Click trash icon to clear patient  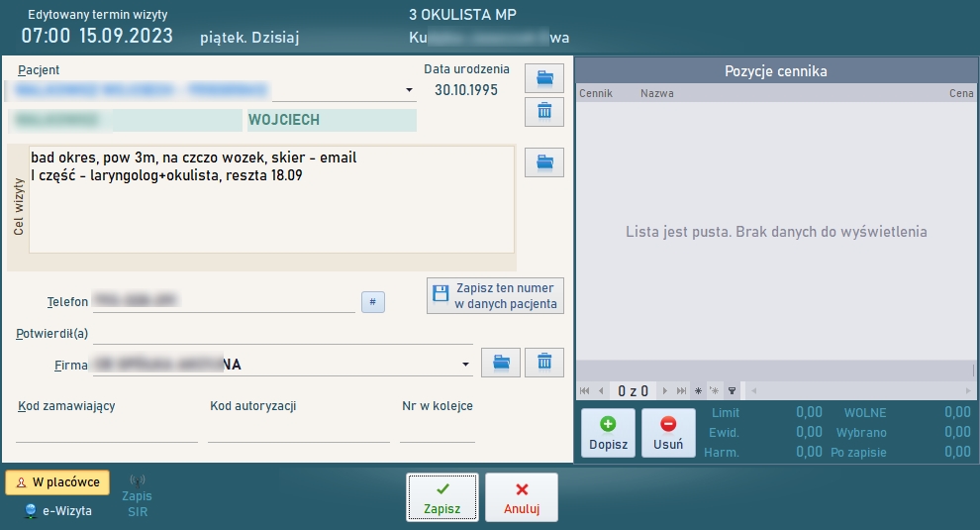[543, 111]
